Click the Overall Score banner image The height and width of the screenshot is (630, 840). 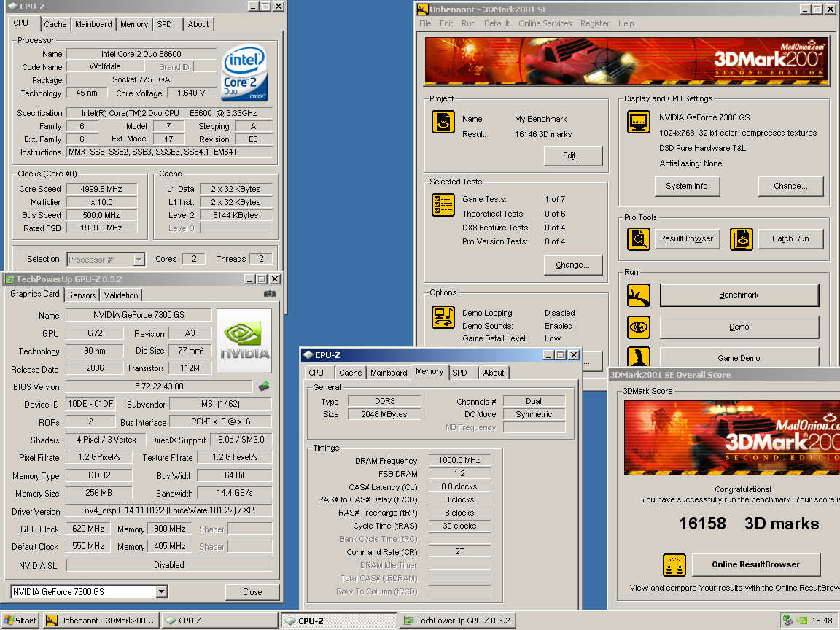[x=732, y=437]
